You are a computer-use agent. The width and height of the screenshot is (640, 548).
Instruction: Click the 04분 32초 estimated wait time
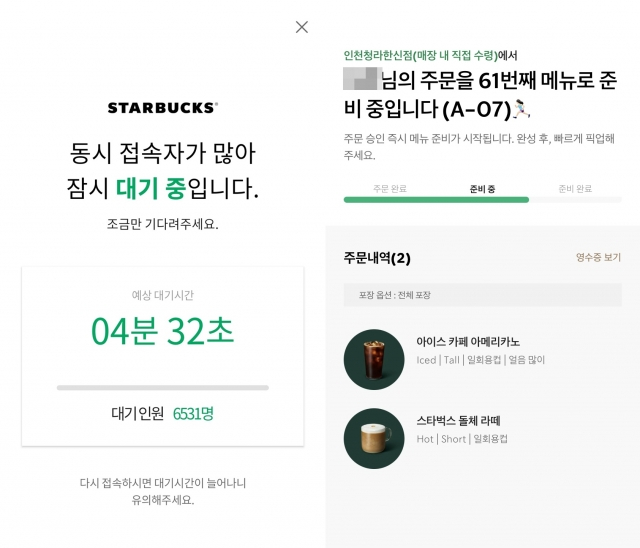pos(162,331)
